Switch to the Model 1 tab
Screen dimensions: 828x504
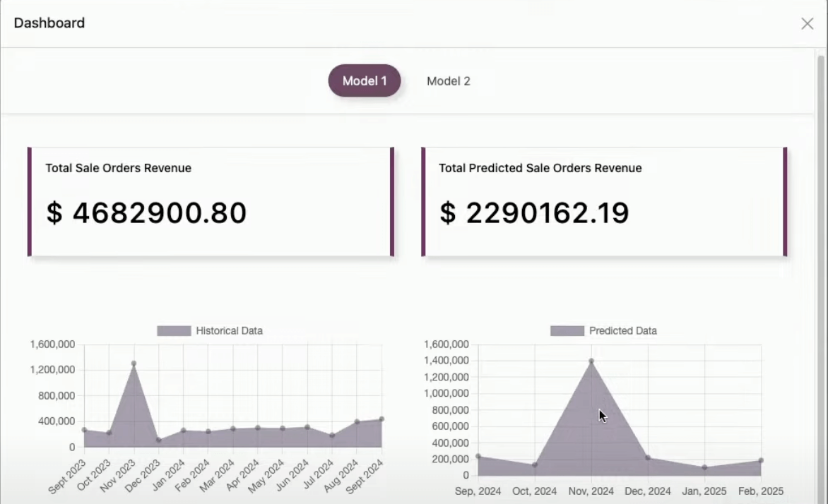(365, 81)
